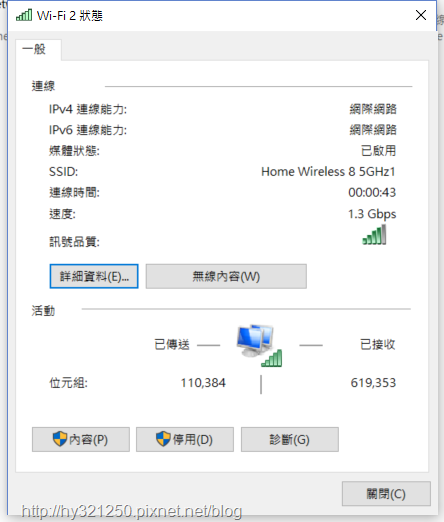Image resolution: width=444 pixels, height=522 pixels.
Task: Click the shield icon on 停用(D) button
Action: [x=163, y=439]
